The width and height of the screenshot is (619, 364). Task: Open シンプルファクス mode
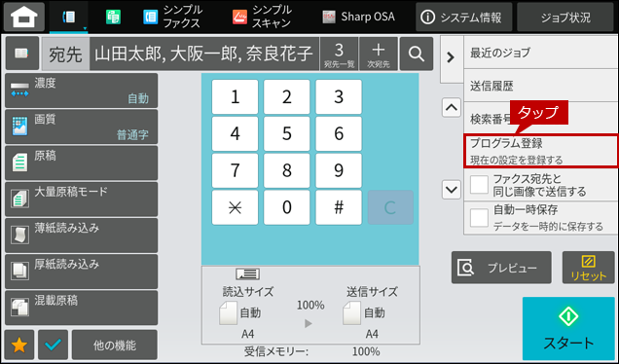pos(173,17)
